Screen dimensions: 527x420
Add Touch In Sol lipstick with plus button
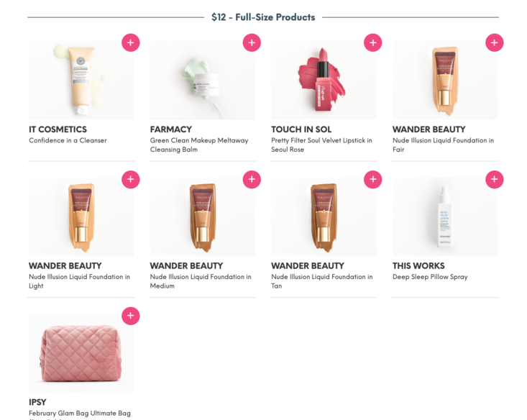pos(372,42)
